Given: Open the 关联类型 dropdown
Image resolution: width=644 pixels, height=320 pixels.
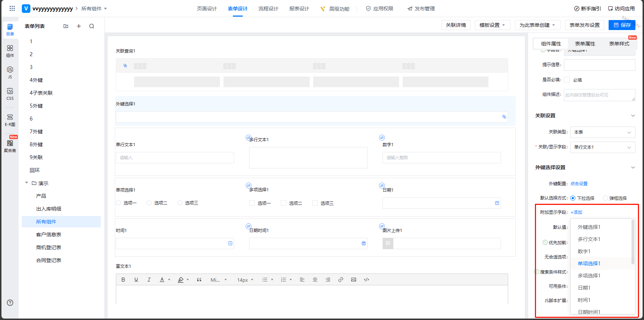Looking at the screenshot, I should (603, 132).
